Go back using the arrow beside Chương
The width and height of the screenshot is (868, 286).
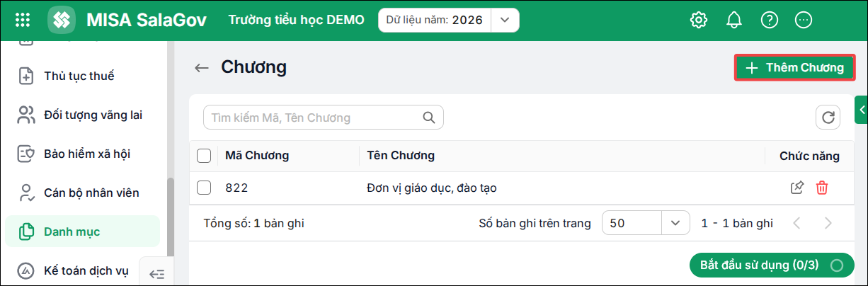tap(202, 68)
